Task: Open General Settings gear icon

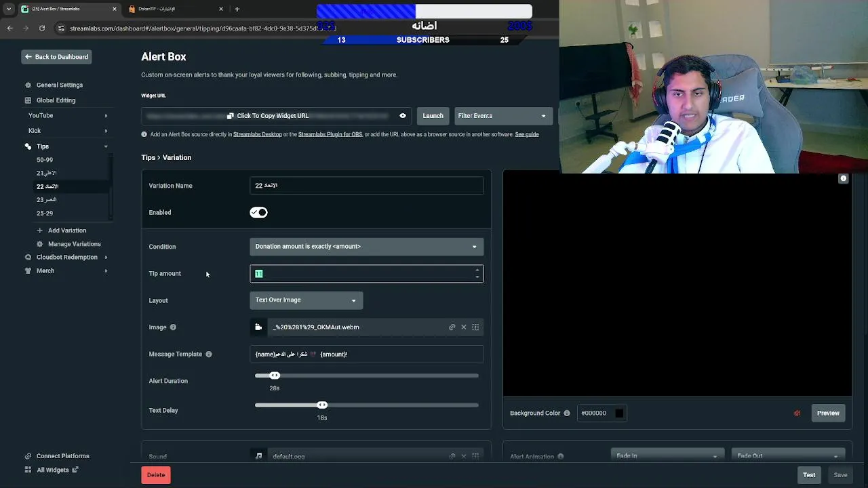Action: click(x=28, y=85)
